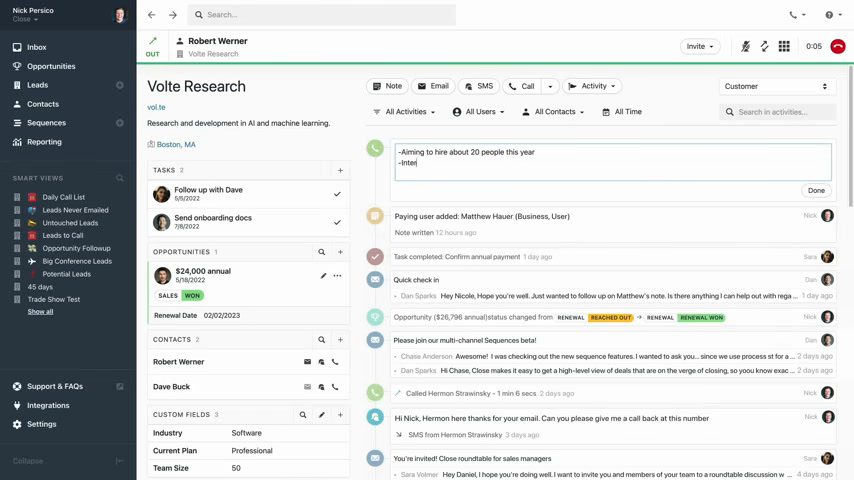Open Integrations page
Viewport: 854px width, 480px height.
[x=48, y=405]
